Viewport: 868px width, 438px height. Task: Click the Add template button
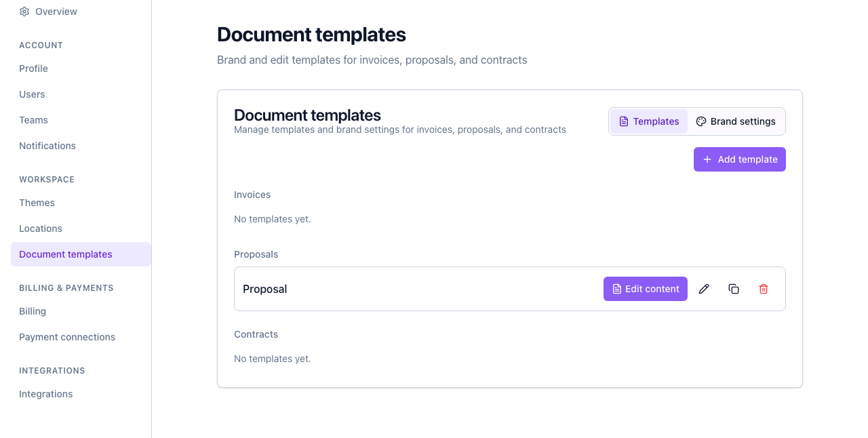coord(740,159)
